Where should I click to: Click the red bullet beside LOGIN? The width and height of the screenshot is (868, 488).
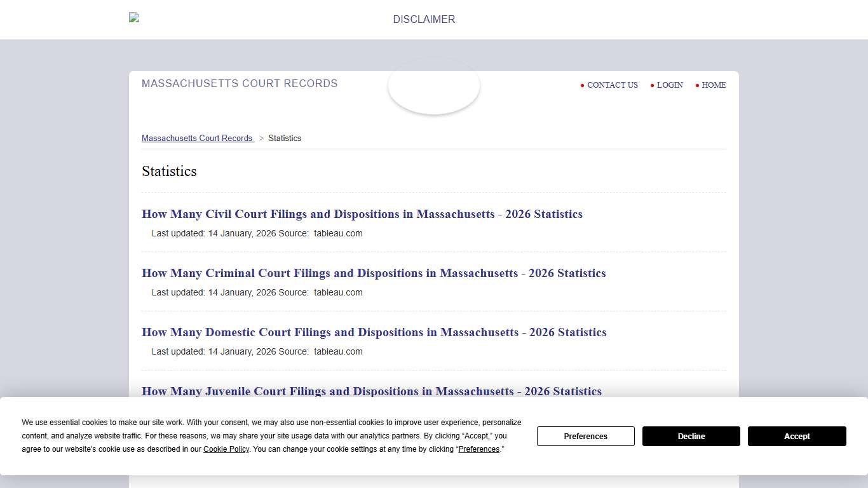652,85
